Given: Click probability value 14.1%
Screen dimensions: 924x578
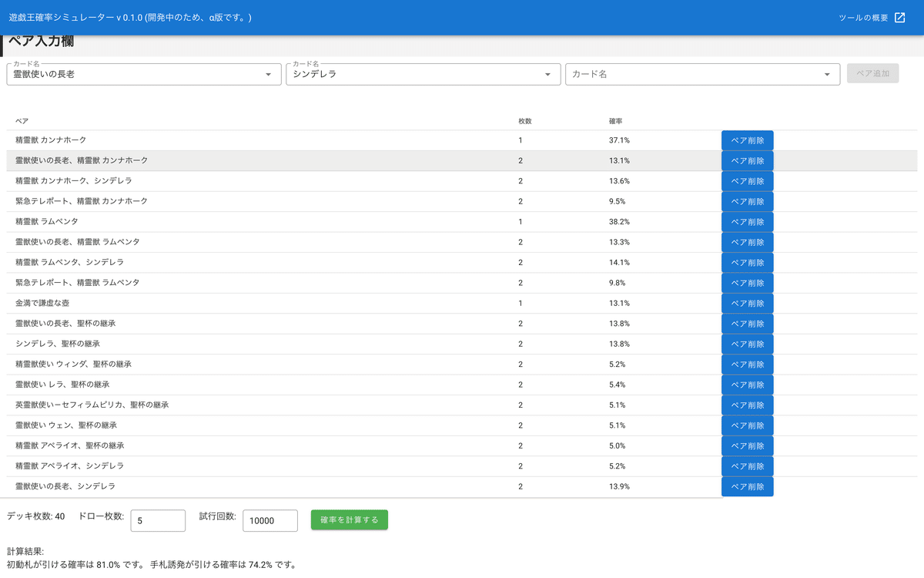Looking at the screenshot, I should pos(619,262).
